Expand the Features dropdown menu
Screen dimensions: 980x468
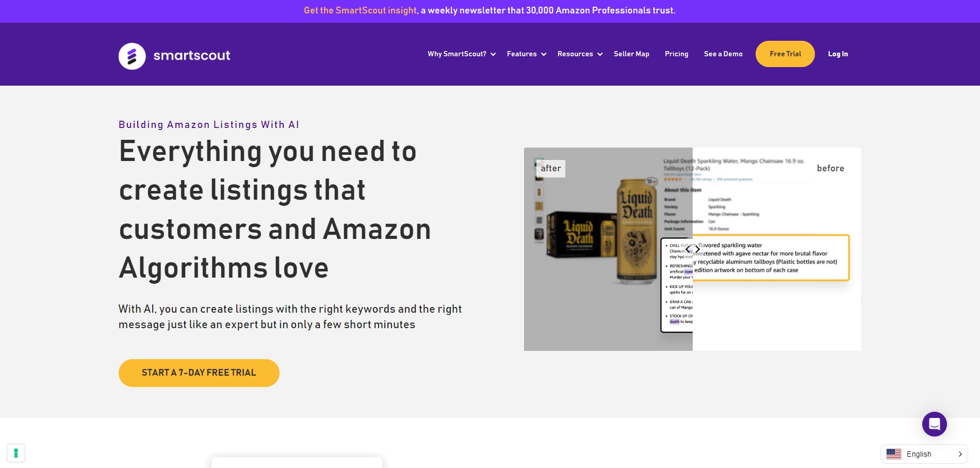pyautogui.click(x=527, y=54)
